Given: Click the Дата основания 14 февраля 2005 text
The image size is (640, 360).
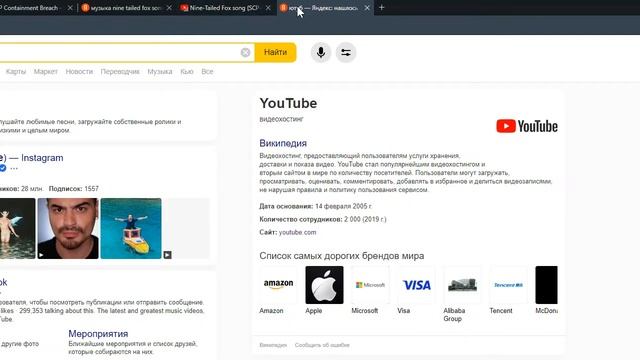Looking at the screenshot, I should (x=316, y=206).
